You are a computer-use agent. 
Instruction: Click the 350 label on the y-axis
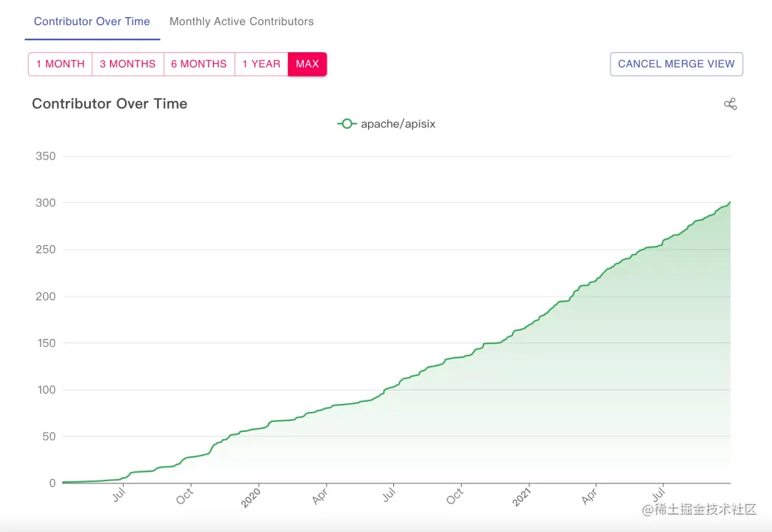(44, 156)
